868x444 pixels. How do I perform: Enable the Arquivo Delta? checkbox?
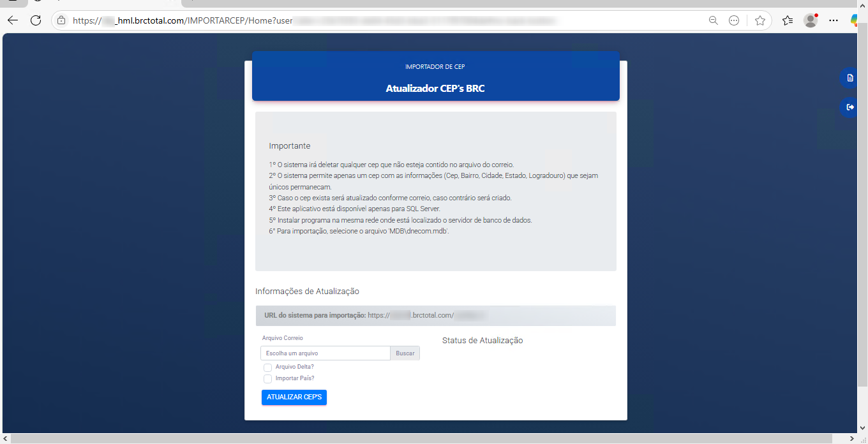(268, 367)
